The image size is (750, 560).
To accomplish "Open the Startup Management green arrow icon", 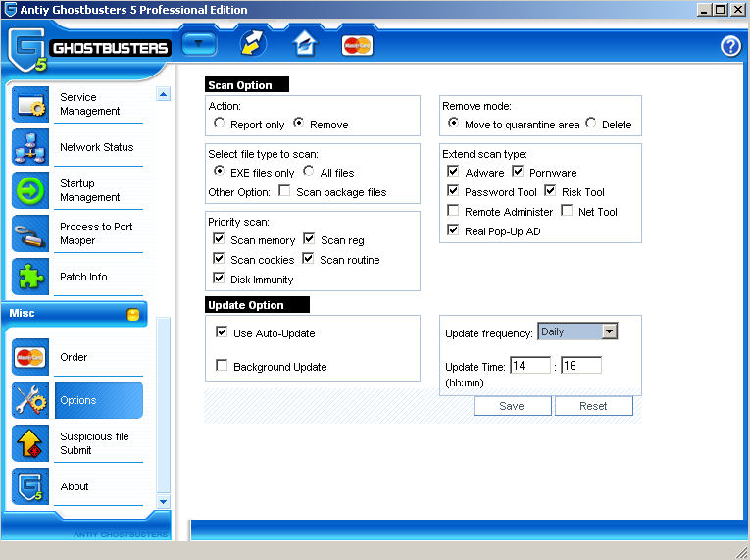I will tap(30, 190).
